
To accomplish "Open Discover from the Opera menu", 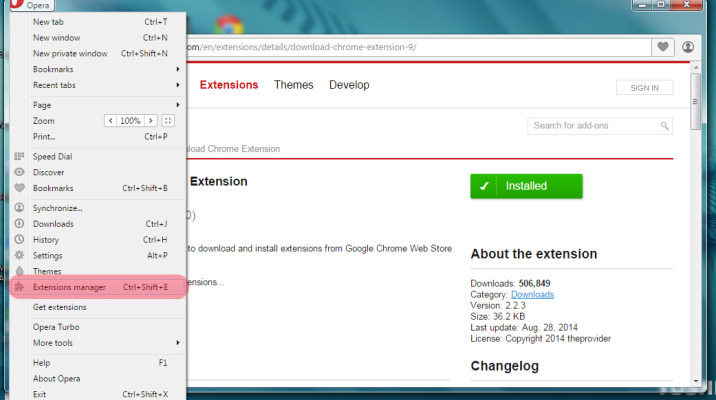I will click(48, 172).
